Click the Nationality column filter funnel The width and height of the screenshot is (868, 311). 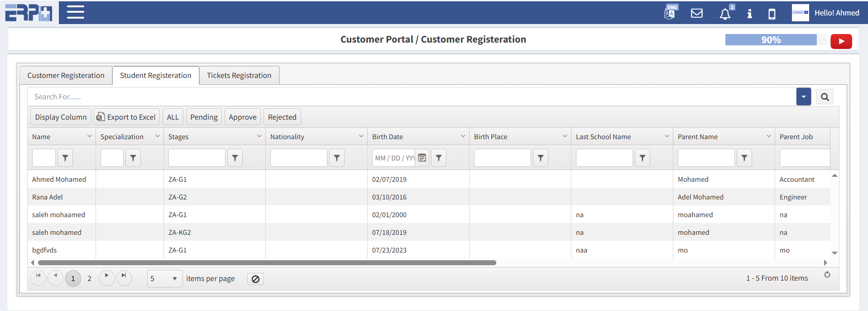tap(336, 158)
